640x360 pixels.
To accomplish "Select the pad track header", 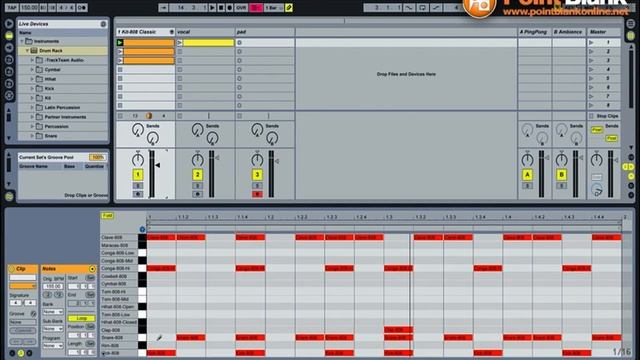I will tap(264, 32).
